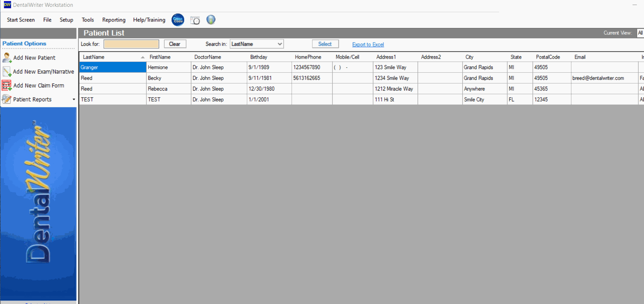Click the Add New Exam/Narrative icon
Viewport: 644px width, 304px height.
click(7, 72)
